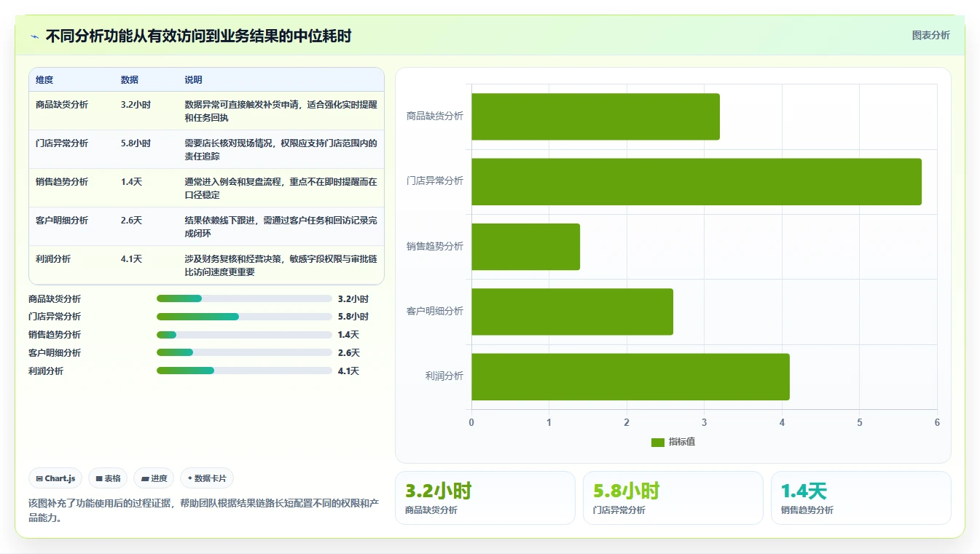This screenshot has height=554, width=980.
Task: Open the 5.8小时 门店异常分析 data card
Action: (673, 498)
